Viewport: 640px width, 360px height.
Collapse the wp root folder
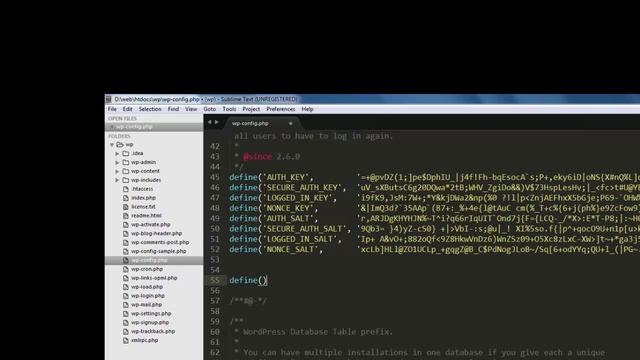coord(112,145)
